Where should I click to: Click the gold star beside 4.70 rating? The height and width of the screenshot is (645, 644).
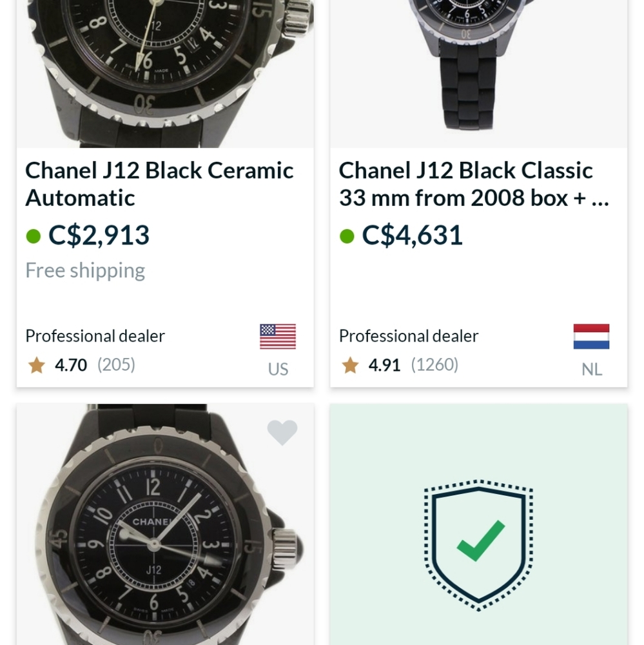click(37, 365)
